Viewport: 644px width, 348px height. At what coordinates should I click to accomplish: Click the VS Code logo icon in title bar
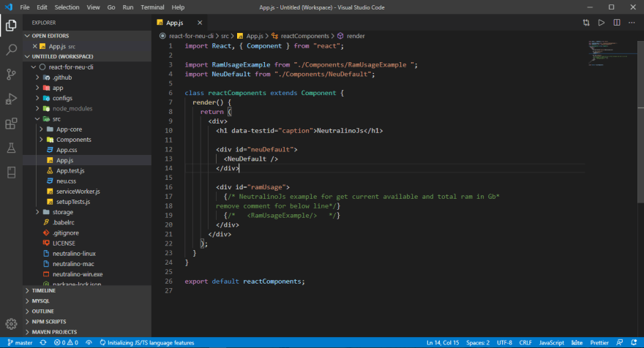(8, 7)
